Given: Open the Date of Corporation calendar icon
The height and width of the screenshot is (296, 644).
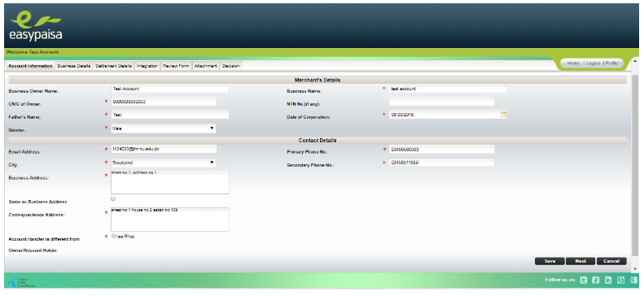Looking at the screenshot, I should 504,115.
